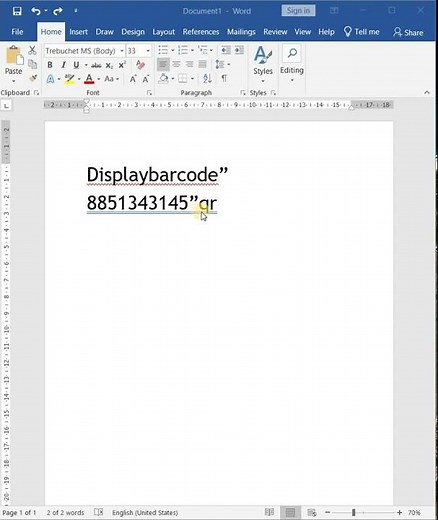
Task: Switch to Web Layout view
Action: click(311, 512)
